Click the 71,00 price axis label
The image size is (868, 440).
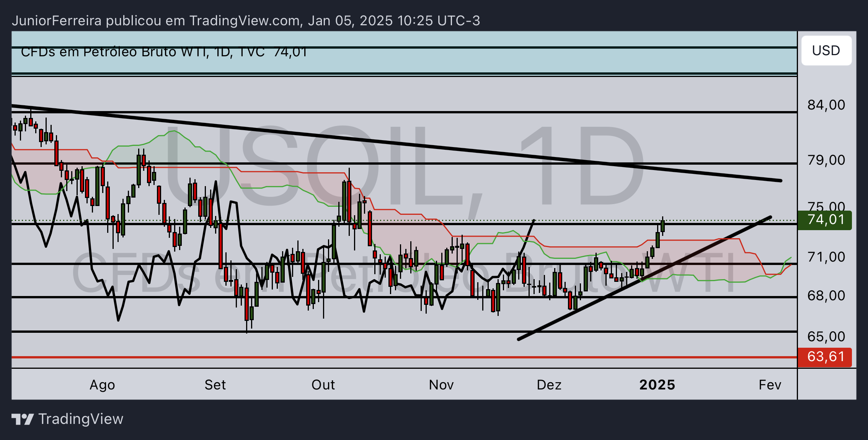pyautogui.click(x=826, y=257)
